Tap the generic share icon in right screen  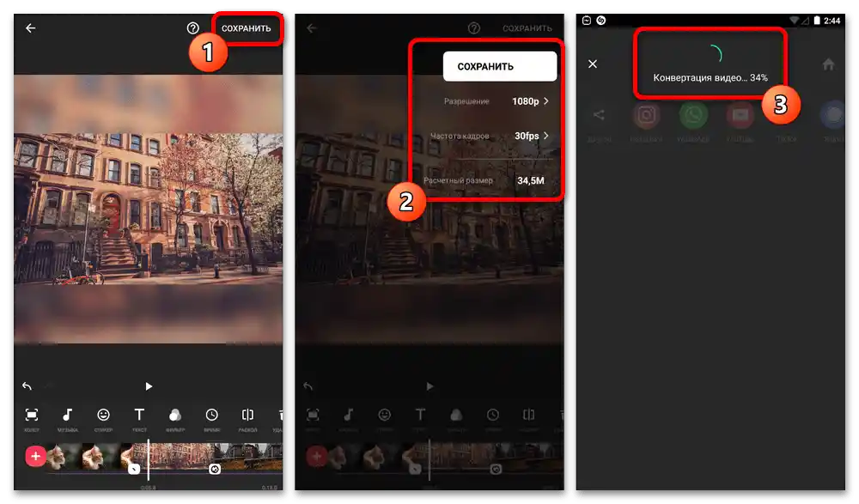[599, 115]
